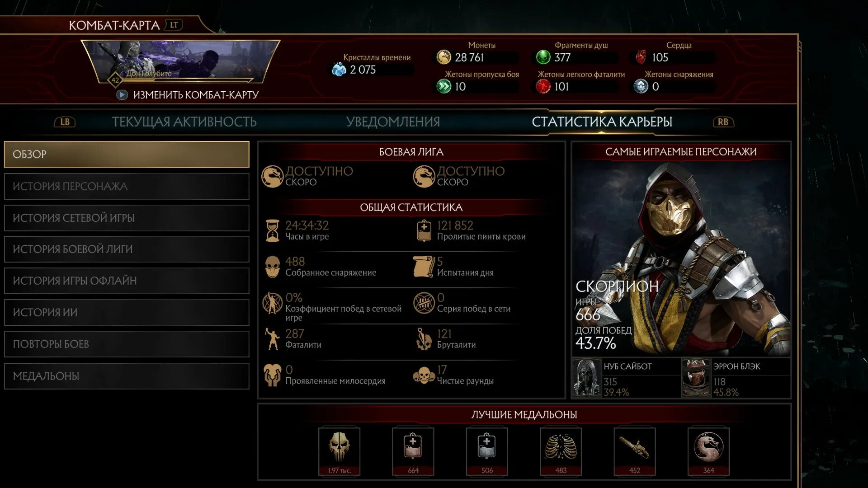Image resolution: width=868 pixels, height=488 pixels.
Task: Click the dragon logo medallion showing 364
Action: click(708, 451)
